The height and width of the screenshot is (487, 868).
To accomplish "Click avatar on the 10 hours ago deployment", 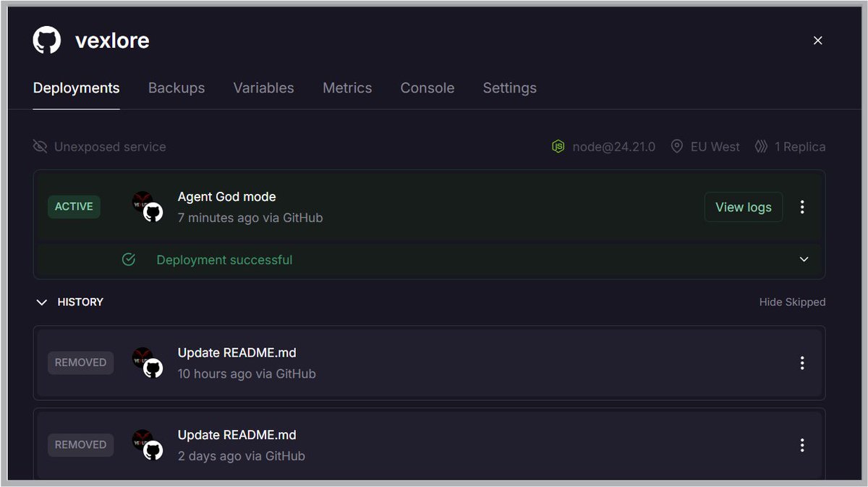I will [148, 363].
